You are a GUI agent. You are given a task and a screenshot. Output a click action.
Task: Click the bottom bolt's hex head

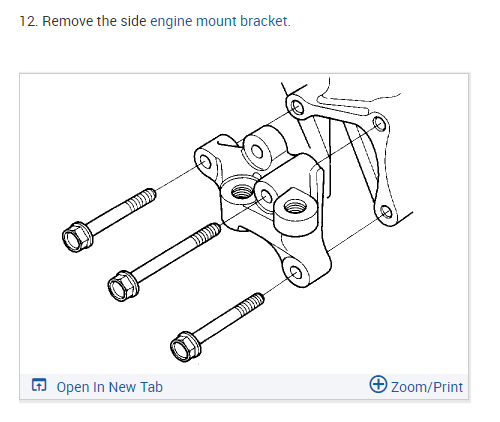(x=185, y=347)
